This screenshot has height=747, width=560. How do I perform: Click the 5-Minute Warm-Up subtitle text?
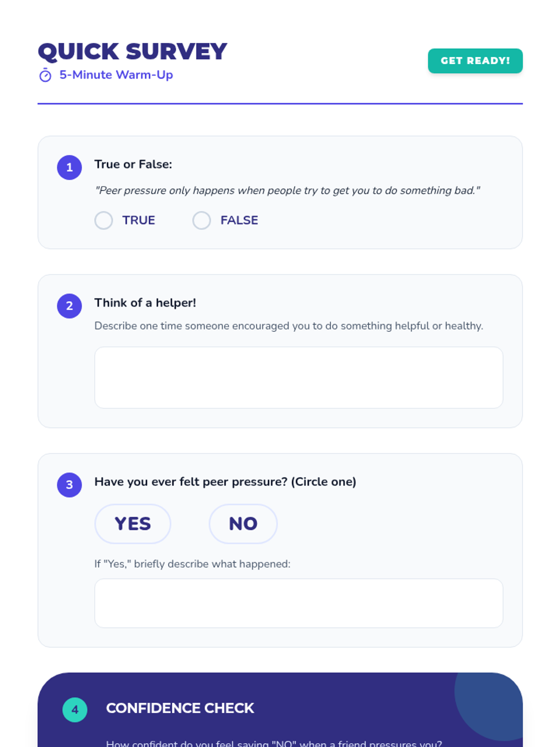116,75
